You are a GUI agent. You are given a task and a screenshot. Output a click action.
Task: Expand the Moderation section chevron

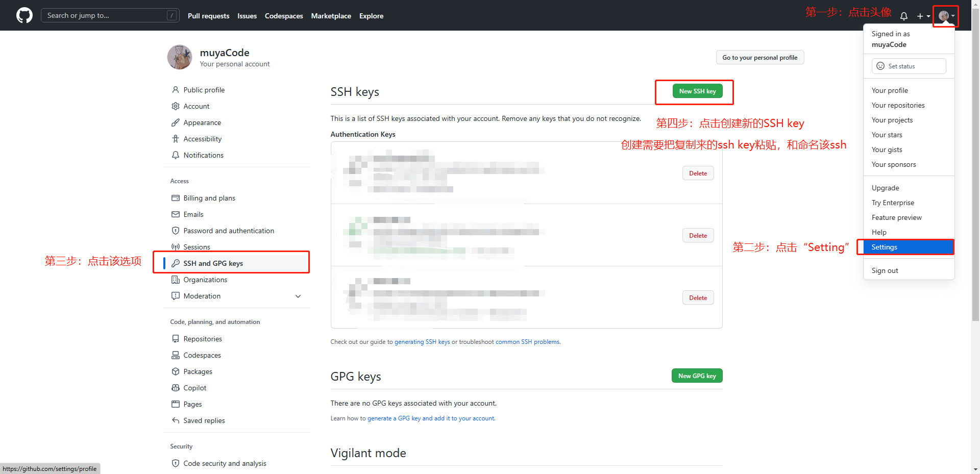[298, 296]
